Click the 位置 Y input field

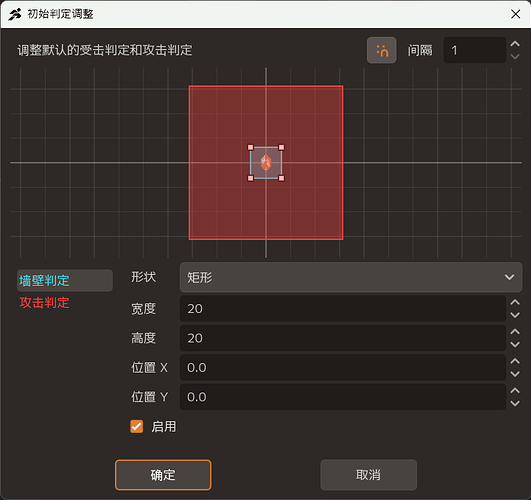[x=343, y=397]
